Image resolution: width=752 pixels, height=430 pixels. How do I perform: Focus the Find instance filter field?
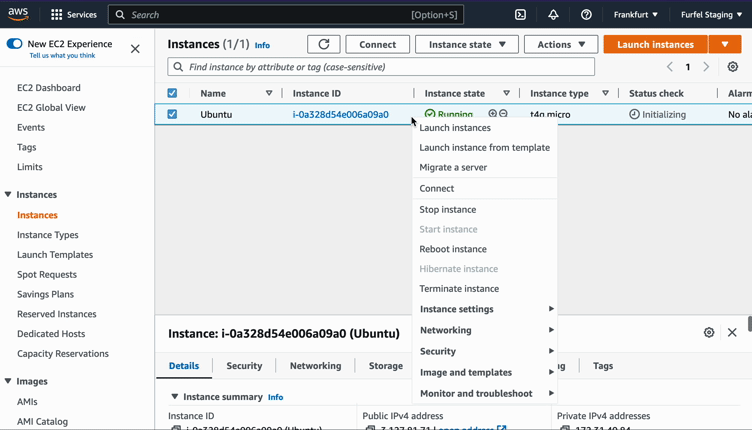(x=381, y=67)
